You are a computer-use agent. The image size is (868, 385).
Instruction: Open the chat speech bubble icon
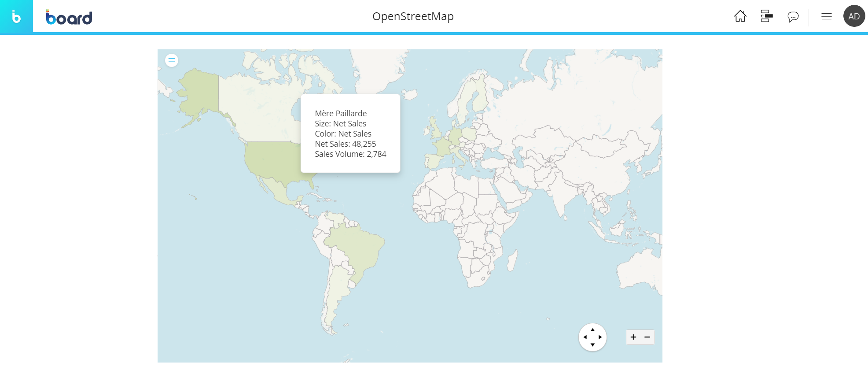click(793, 17)
